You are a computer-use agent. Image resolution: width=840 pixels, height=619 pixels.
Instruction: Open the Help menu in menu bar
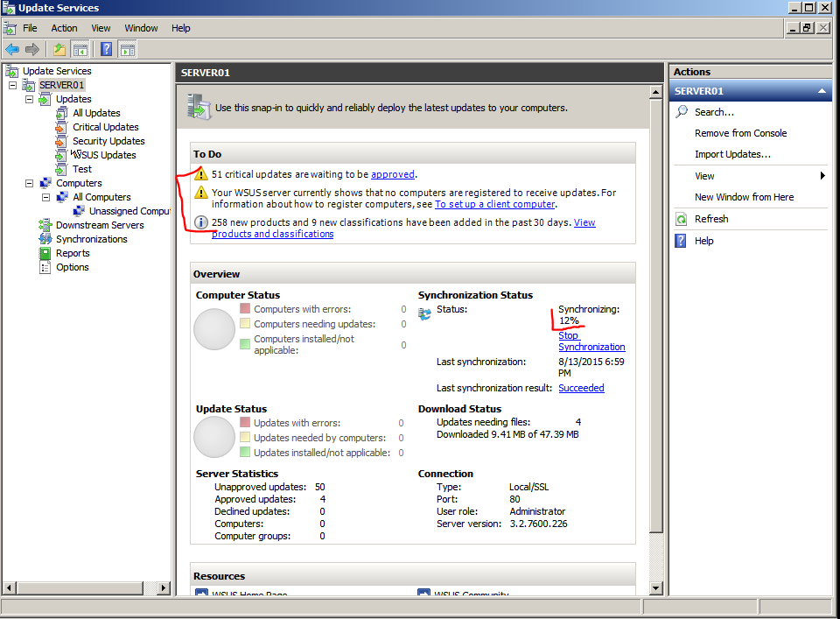click(181, 28)
